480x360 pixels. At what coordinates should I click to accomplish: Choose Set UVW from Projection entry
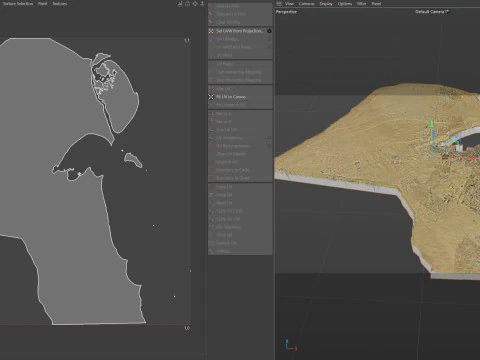[239, 31]
